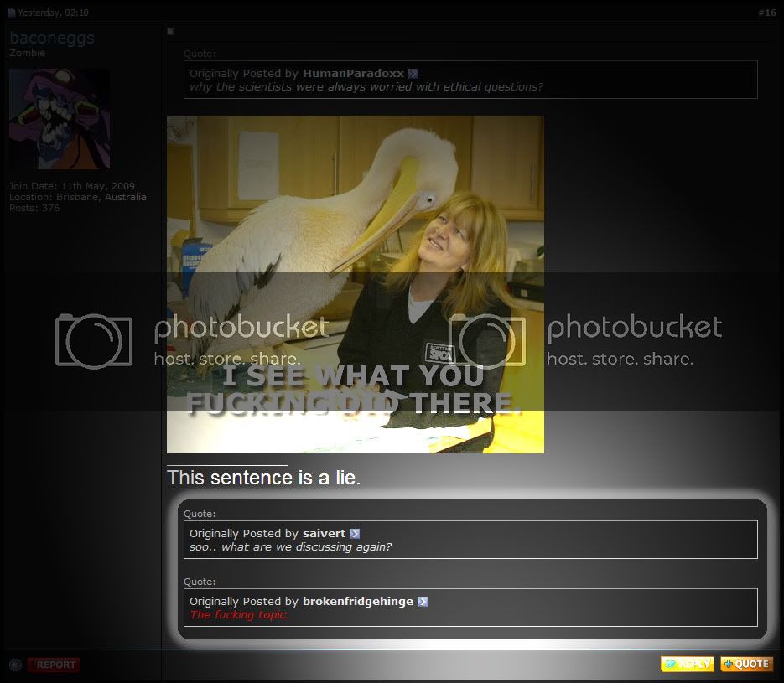Viewport: 784px width, 683px height.
Task: View saivert's original post arrow icon
Action: coord(355,534)
